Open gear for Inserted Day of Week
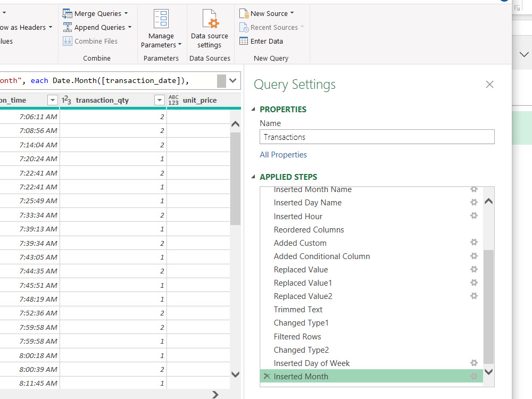 [x=474, y=363]
